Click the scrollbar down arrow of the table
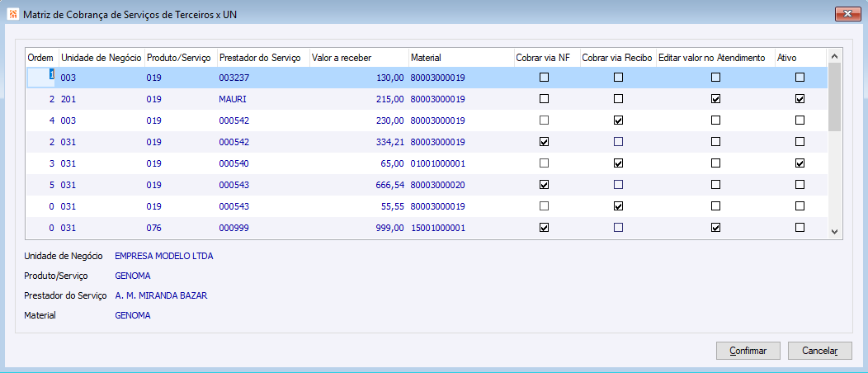868x373 pixels. pos(835,232)
